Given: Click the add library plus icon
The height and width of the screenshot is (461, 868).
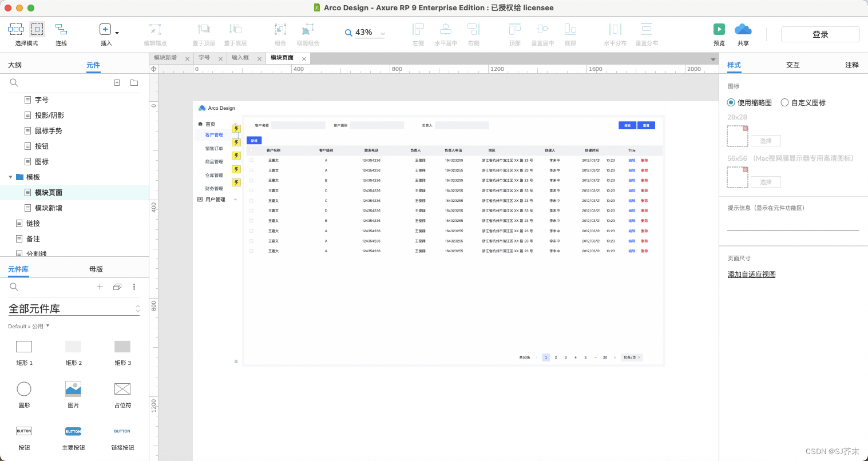Looking at the screenshot, I should [x=100, y=287].
